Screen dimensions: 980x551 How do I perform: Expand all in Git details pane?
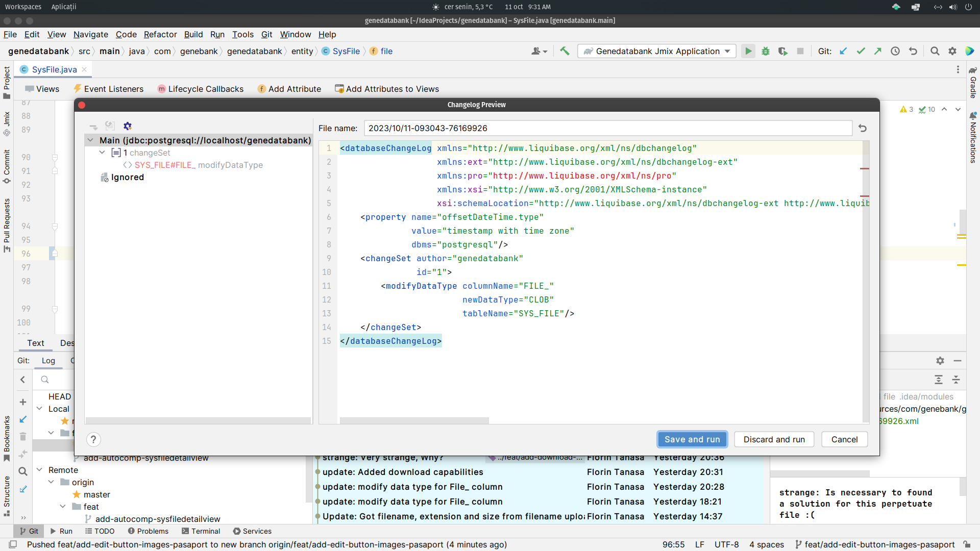click(939, 380)
